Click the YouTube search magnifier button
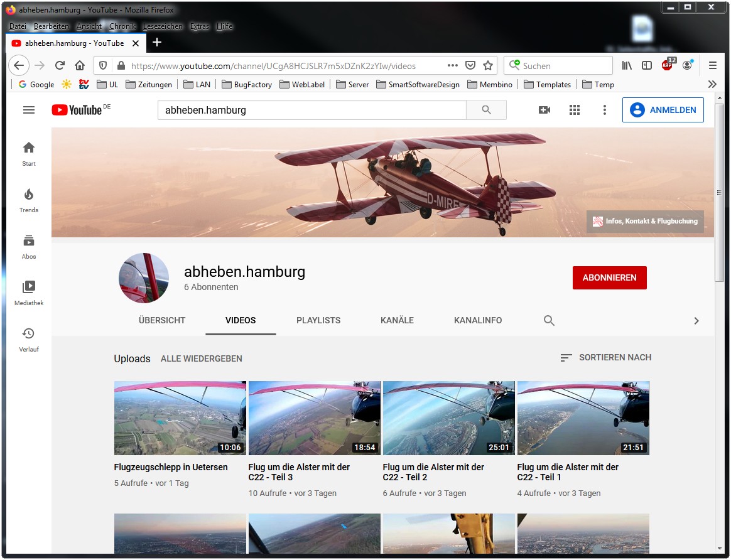This screenshot has width=731, height=560. (486, 110)
